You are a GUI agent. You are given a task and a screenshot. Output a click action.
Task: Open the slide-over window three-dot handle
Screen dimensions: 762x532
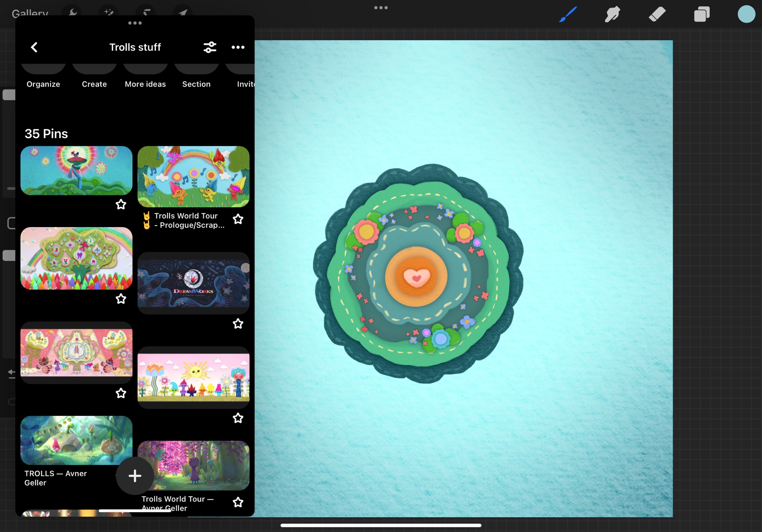point(135,23)
